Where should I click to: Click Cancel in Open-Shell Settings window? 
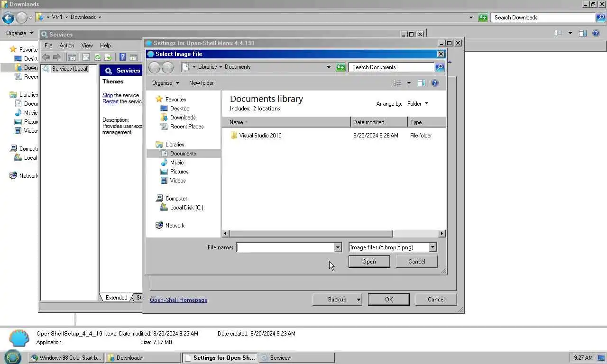436,300
